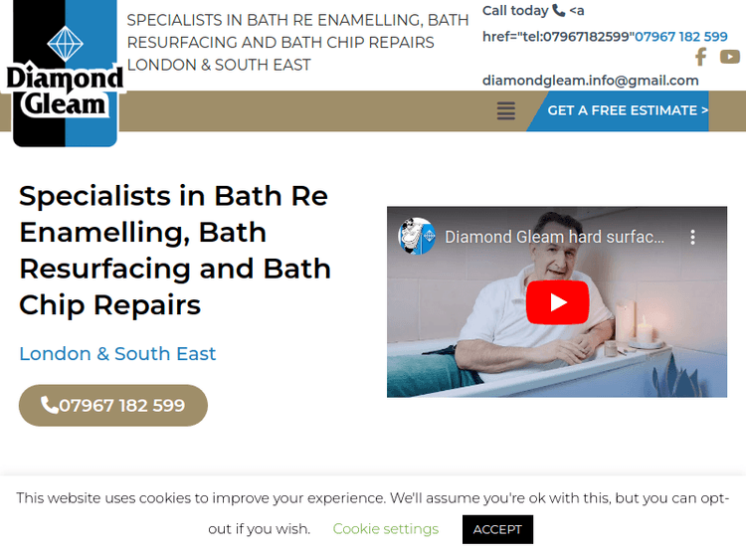The width and height of the screenshot is (746, 560).
Task: Open the video's three-dot options menu
Action: click(x=692, y=237)
